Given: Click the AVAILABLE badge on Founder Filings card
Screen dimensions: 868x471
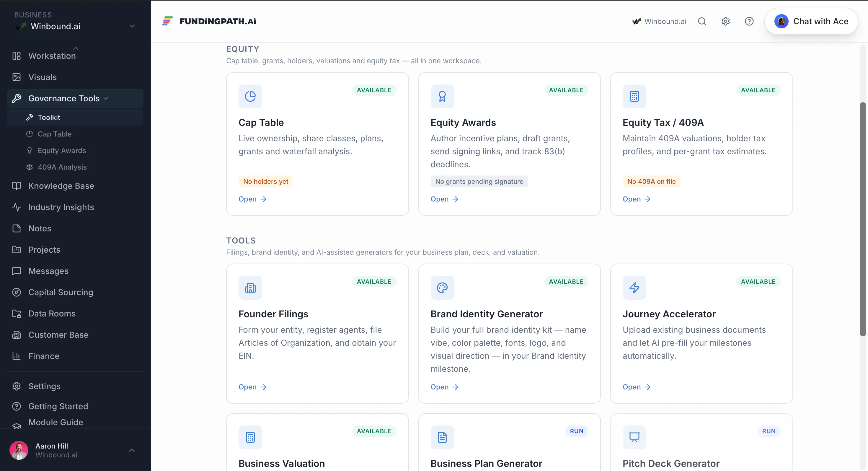Looking at the screenshot, I should (x=374, y=282).
